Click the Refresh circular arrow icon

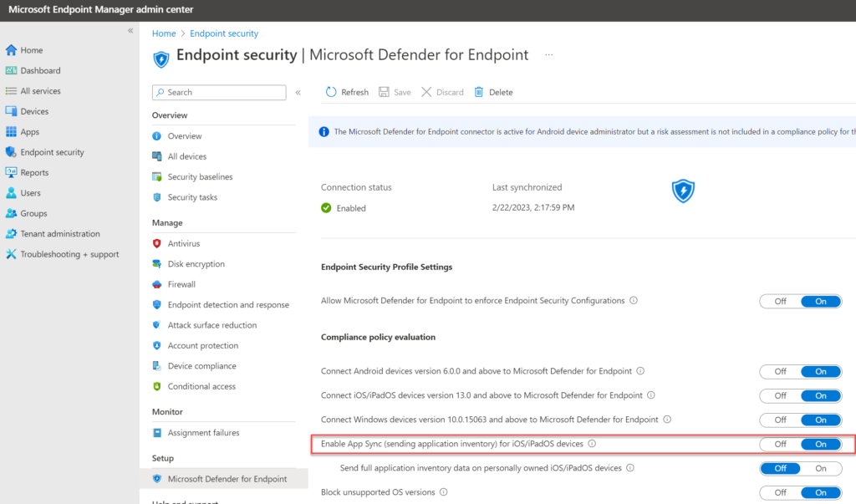(x=331, y=92)
